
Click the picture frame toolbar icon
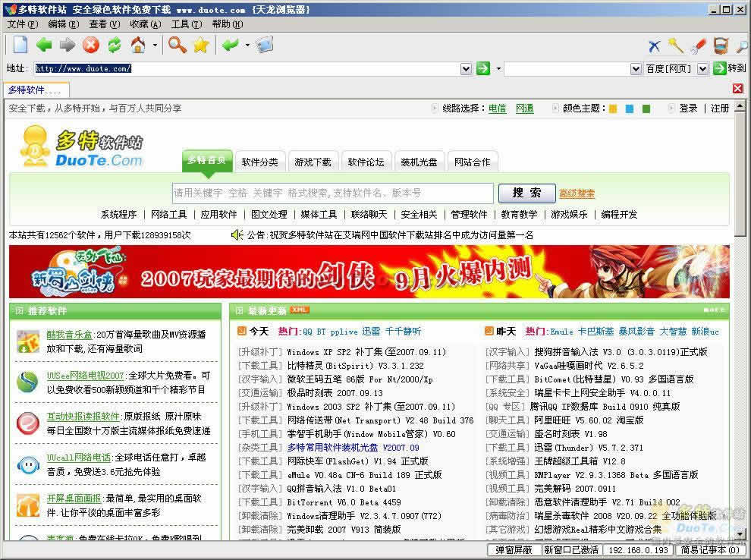tap(265, 45)
